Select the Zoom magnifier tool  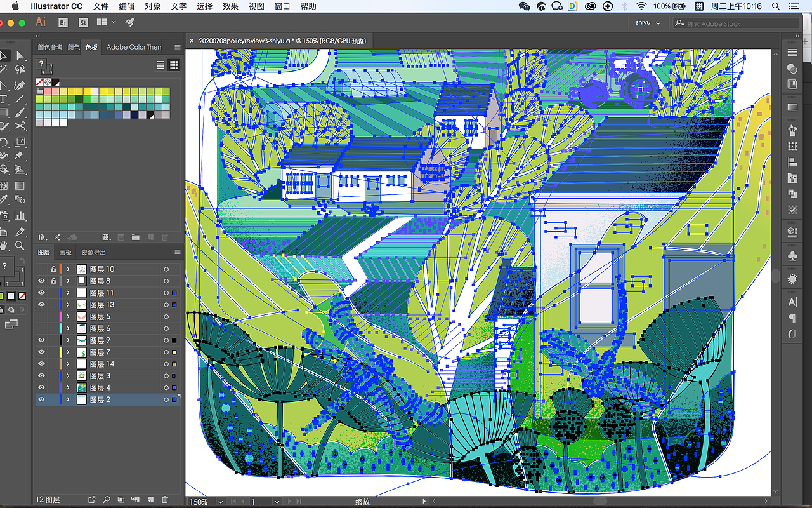point(20,245)
